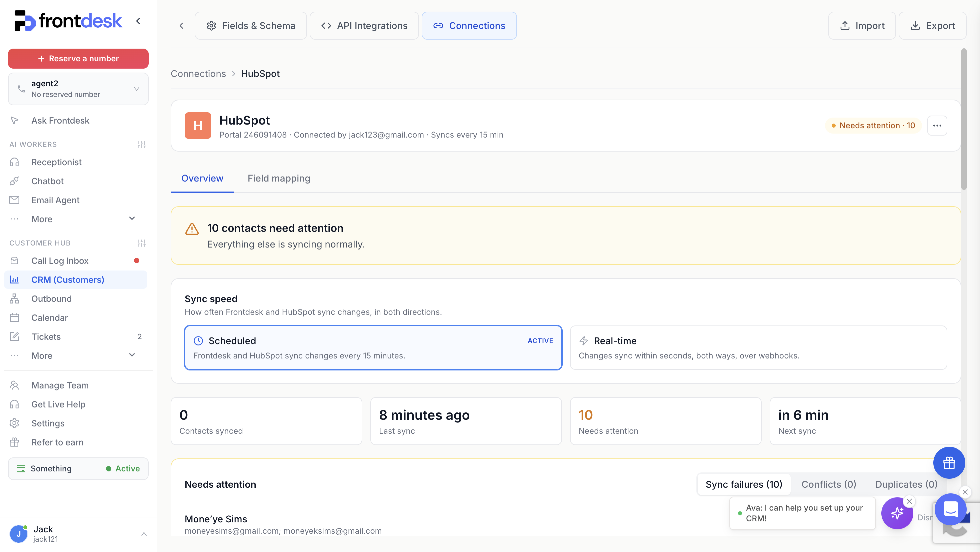Screen dimensions: 980x552
Task: Click Connections breadcrumb link
Action: coord(198,74)
